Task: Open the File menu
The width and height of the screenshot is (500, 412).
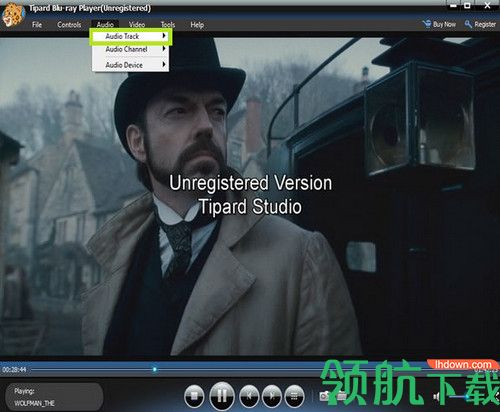Action: [37, 25]
